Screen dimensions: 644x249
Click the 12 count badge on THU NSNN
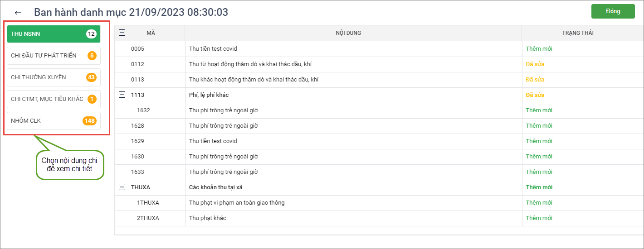tap(91, 34)
